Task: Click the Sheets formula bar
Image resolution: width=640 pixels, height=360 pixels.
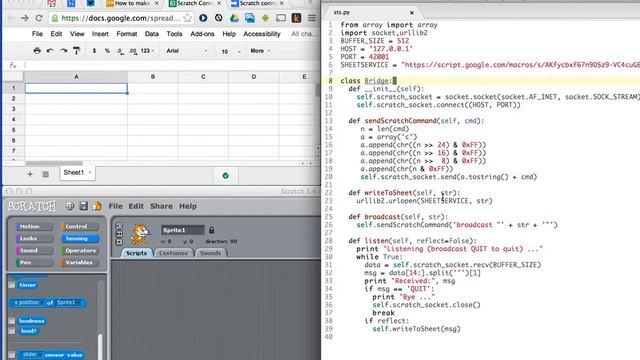Action: pyautogui.click(x=171, y=65)
